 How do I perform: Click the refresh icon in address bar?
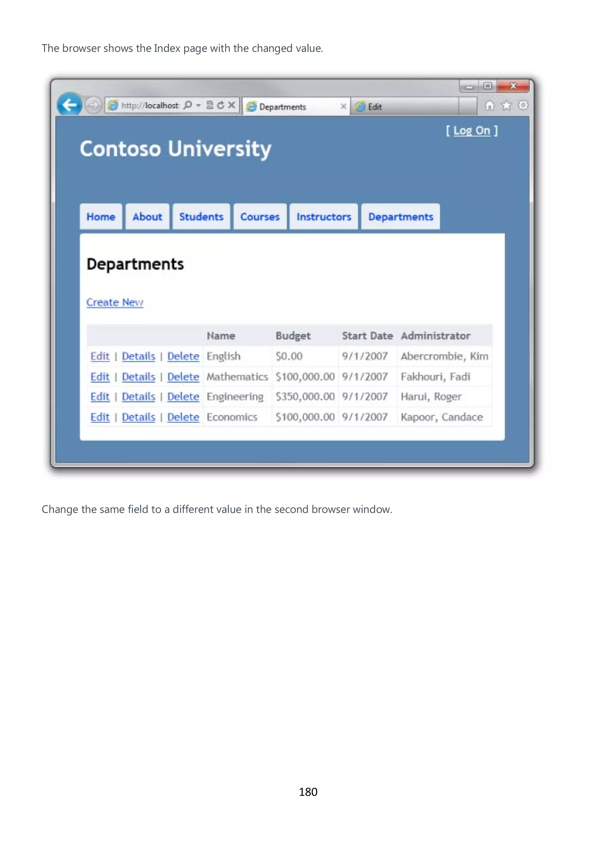click(x=220, y=105)
